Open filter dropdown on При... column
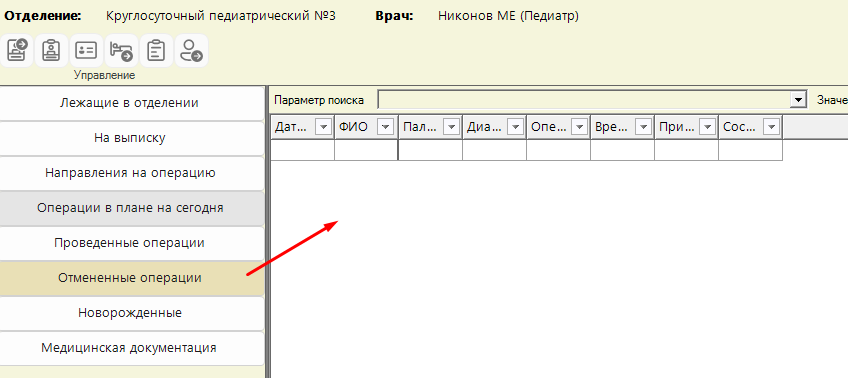This screenshot has width=848, height=378. (707, 128)
